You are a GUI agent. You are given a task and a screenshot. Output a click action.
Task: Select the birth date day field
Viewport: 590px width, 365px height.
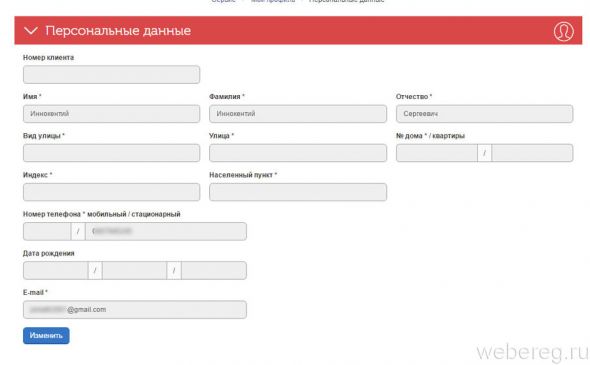click(55, 271)
